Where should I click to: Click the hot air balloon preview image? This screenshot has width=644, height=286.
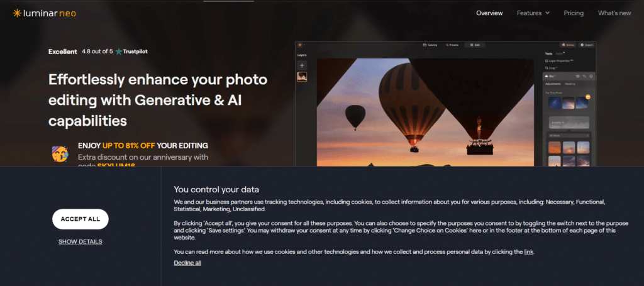point(426,112)
